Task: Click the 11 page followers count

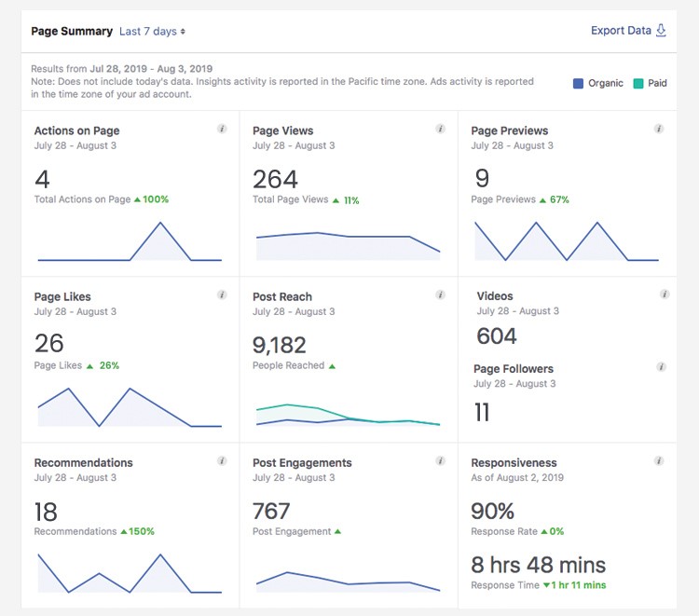Action: (482, 412)
